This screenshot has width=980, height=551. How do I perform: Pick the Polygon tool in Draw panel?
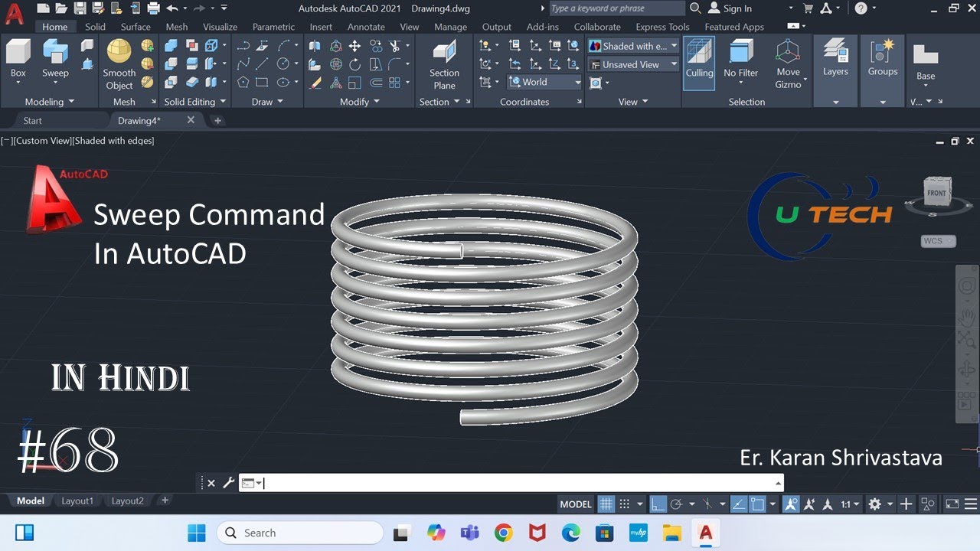(243, 83)
